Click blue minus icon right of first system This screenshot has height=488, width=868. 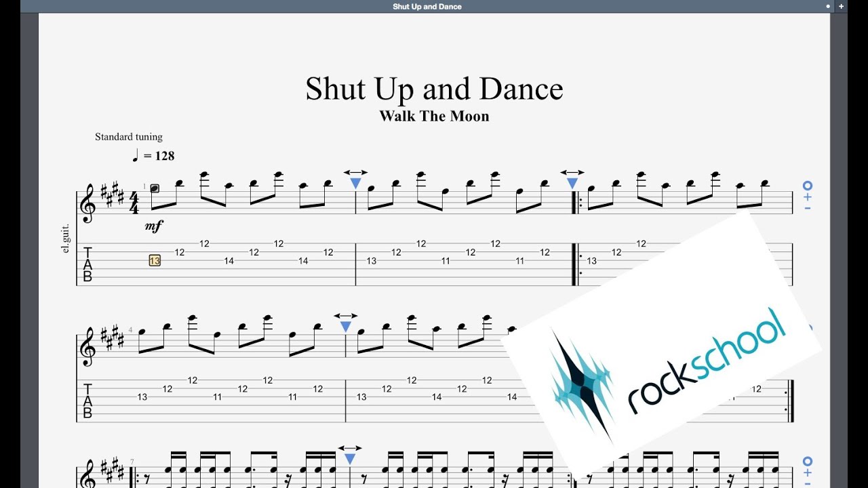(x=808, y=208)
